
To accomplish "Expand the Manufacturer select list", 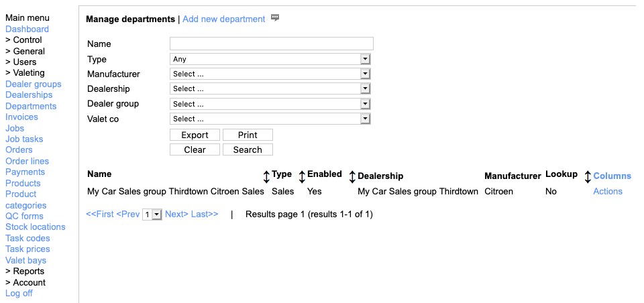I will 270,74.
